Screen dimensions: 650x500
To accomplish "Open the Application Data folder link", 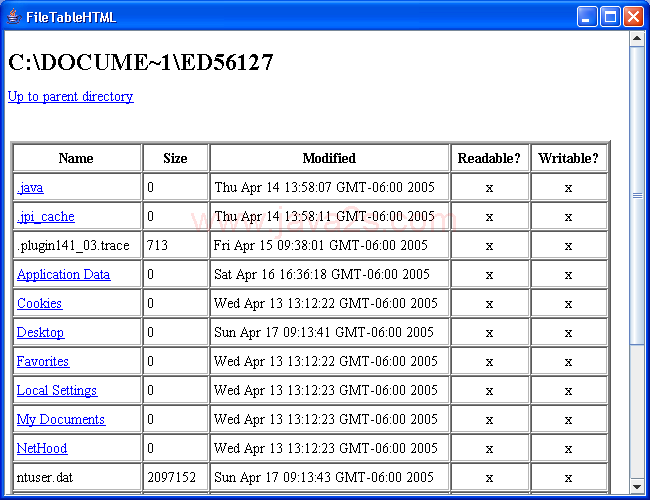I will pos(63,275).
